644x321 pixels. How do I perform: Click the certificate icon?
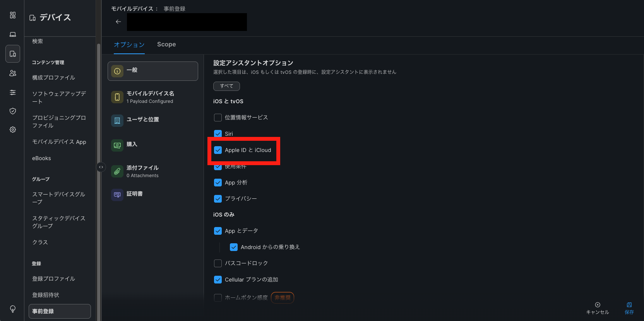[117, 195]
